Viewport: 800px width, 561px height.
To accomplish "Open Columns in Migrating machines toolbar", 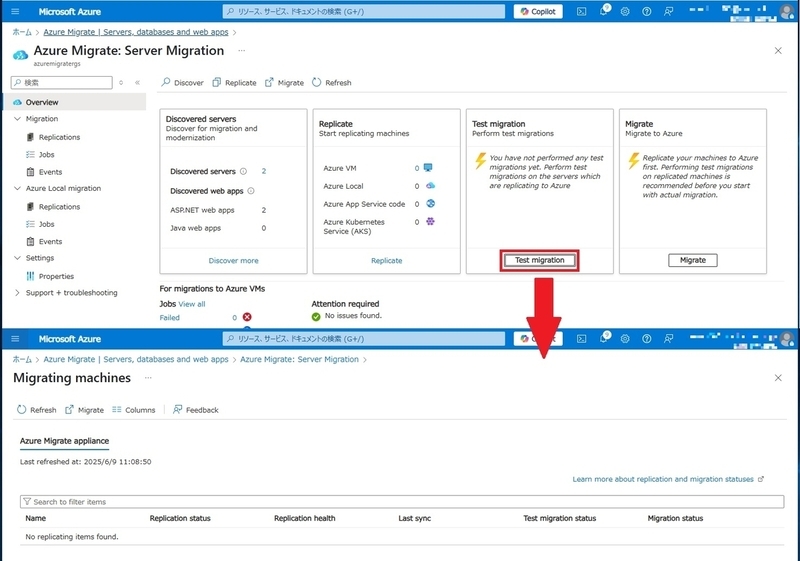I will point(134,410).
